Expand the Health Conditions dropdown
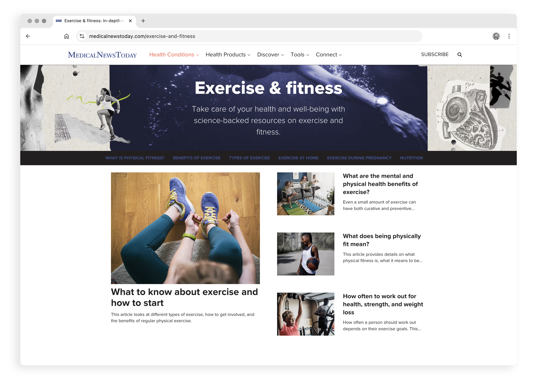Image resolution: width=537 pixels, height=392 pixels. coord(174,55)
